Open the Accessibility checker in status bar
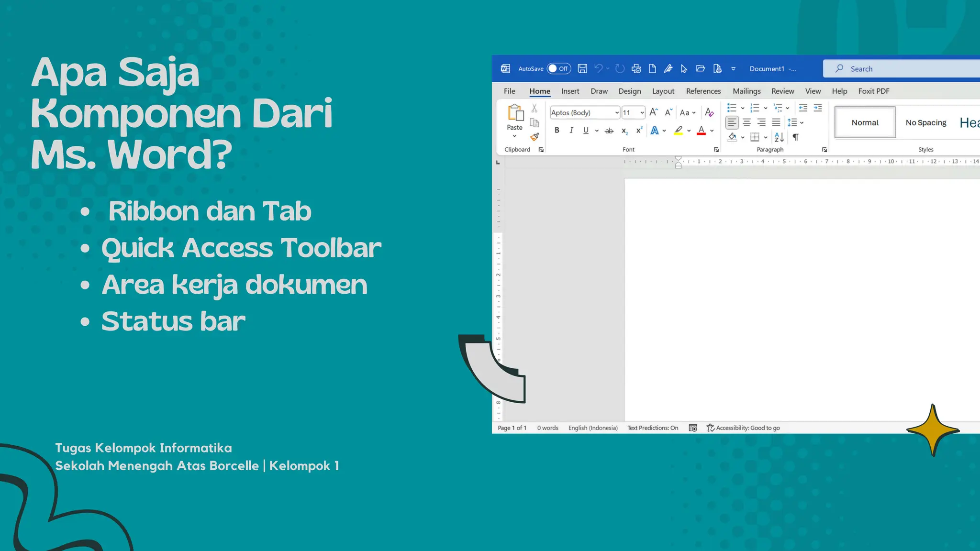The height and width of the screenshot is (551, 980). coord(743,428)
